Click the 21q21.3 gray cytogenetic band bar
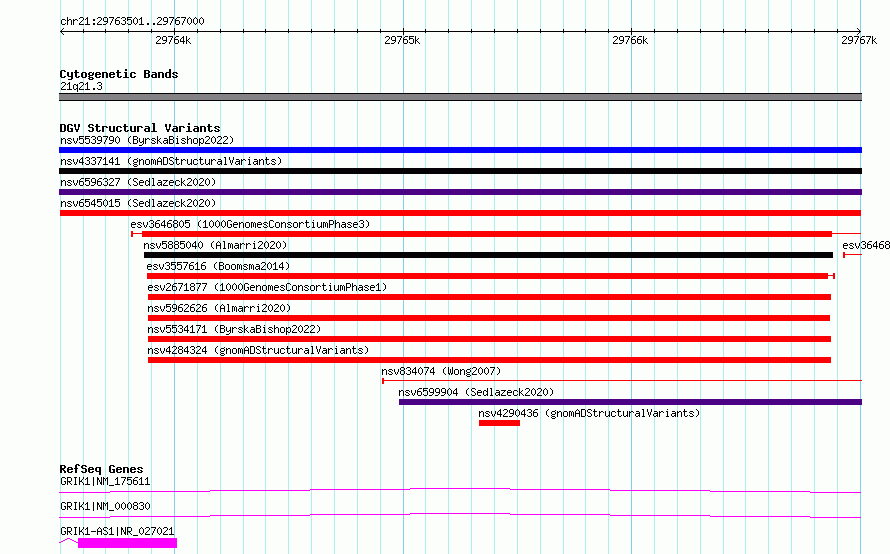890x554 pixels. coord(460,97)
